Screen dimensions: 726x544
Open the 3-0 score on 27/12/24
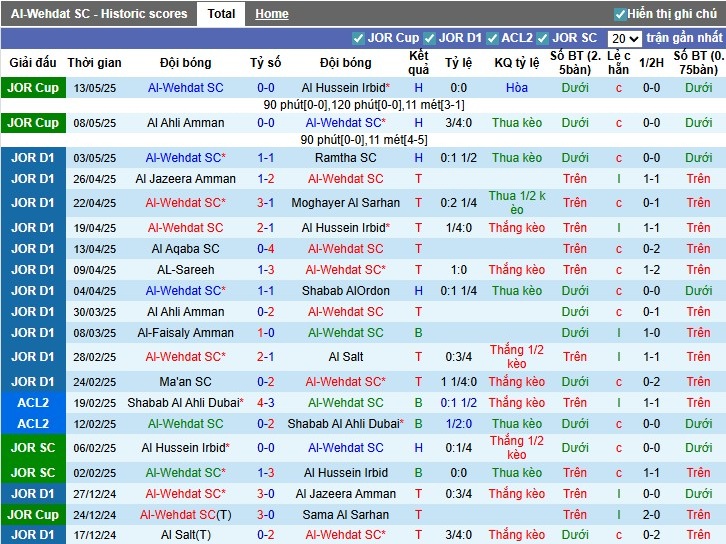pos(266,494)
